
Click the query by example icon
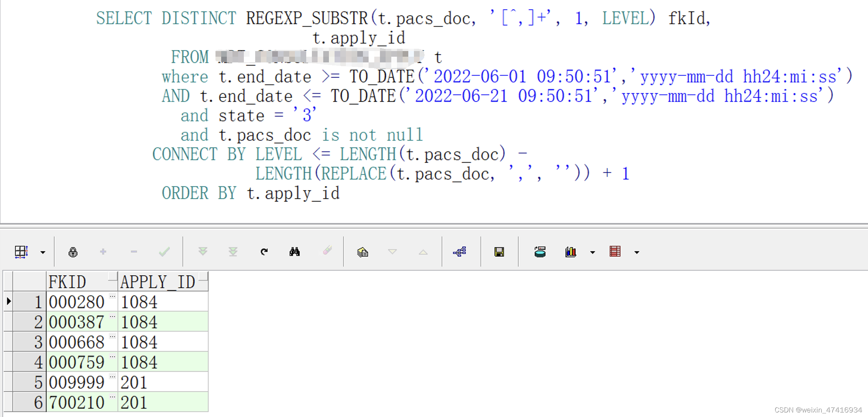coord(362,252)
